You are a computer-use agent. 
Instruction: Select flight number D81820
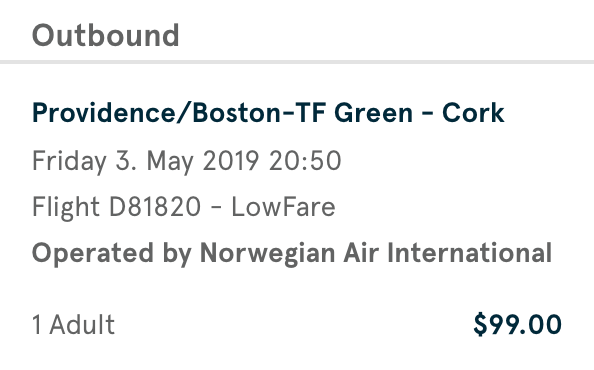point(155,207)
